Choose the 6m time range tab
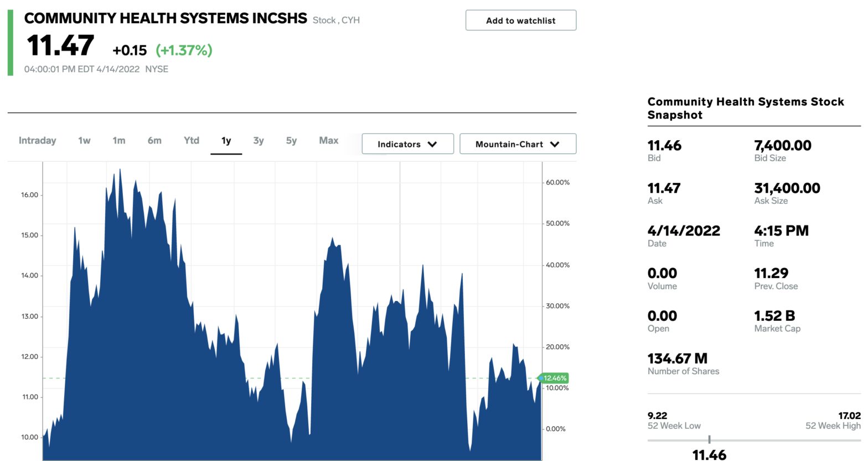 pyautogui.click(x=154, y=141)
